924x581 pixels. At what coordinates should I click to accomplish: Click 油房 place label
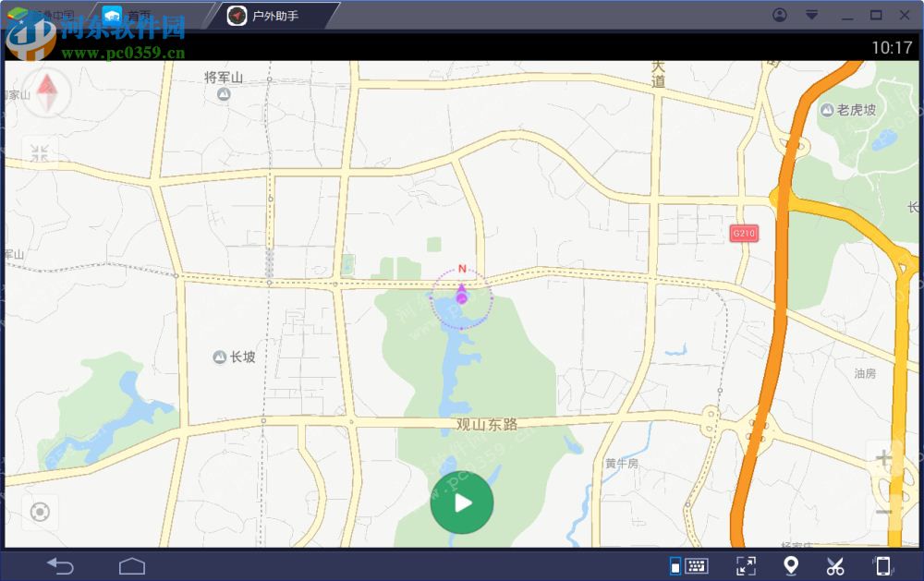coord(865,373)
